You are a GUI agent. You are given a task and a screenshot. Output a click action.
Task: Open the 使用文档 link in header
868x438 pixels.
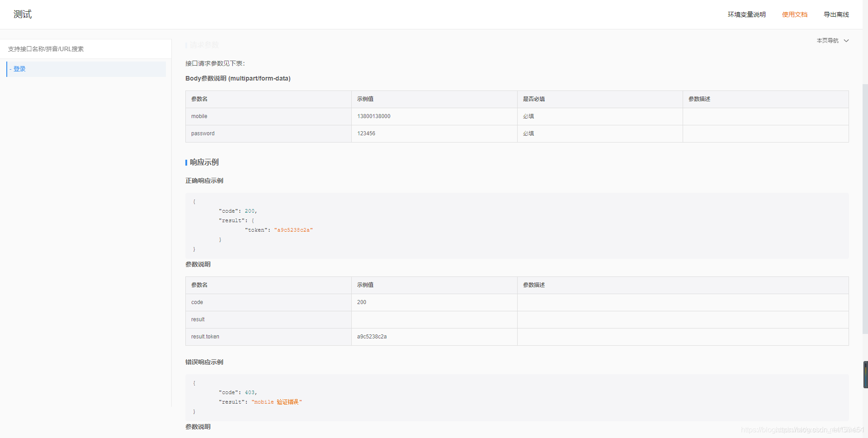click(794, 14)
